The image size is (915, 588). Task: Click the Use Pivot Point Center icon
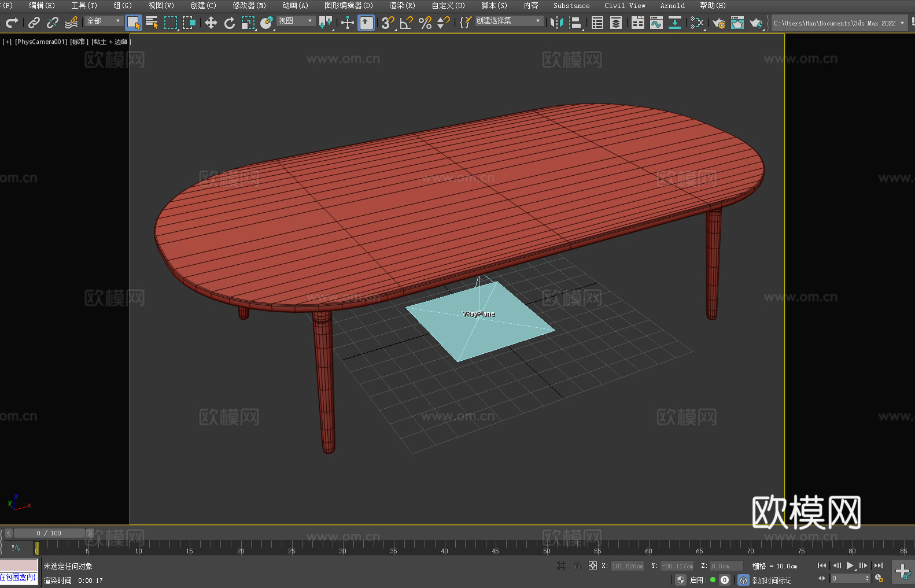point(326,23)
